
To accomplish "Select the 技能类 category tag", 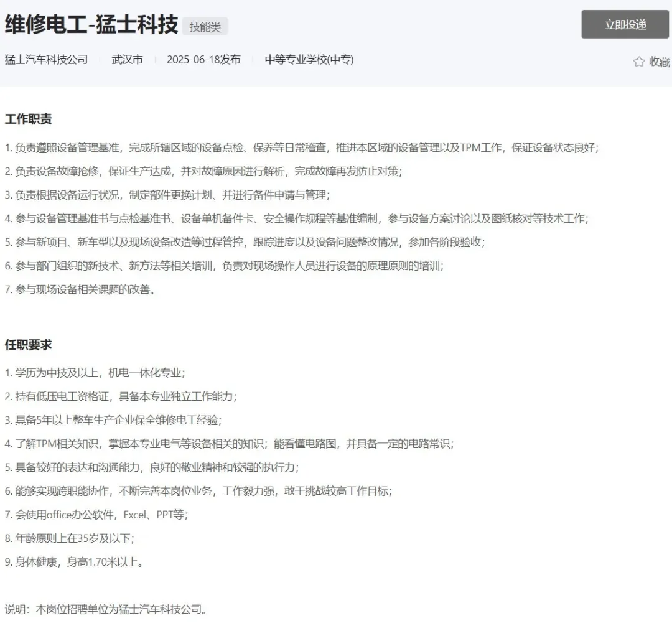I will tap(205, 27).
